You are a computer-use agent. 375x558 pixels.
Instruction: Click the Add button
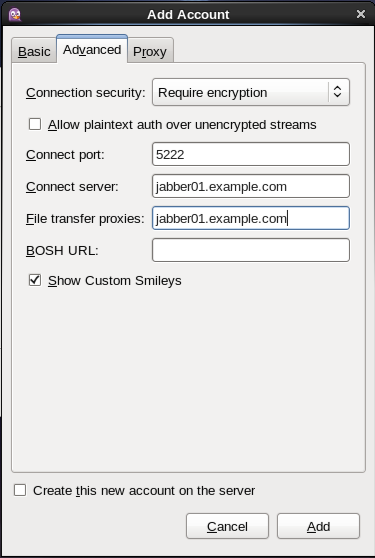click(318, 526)
